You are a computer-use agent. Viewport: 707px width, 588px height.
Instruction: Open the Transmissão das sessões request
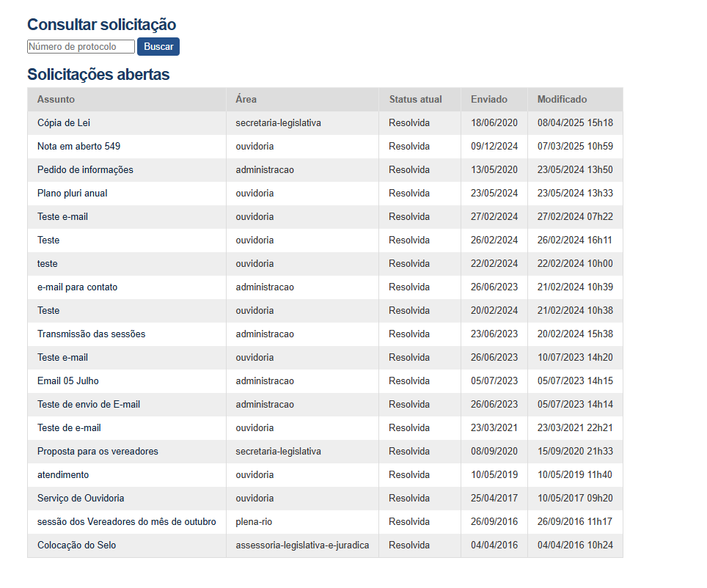point(91,334)
